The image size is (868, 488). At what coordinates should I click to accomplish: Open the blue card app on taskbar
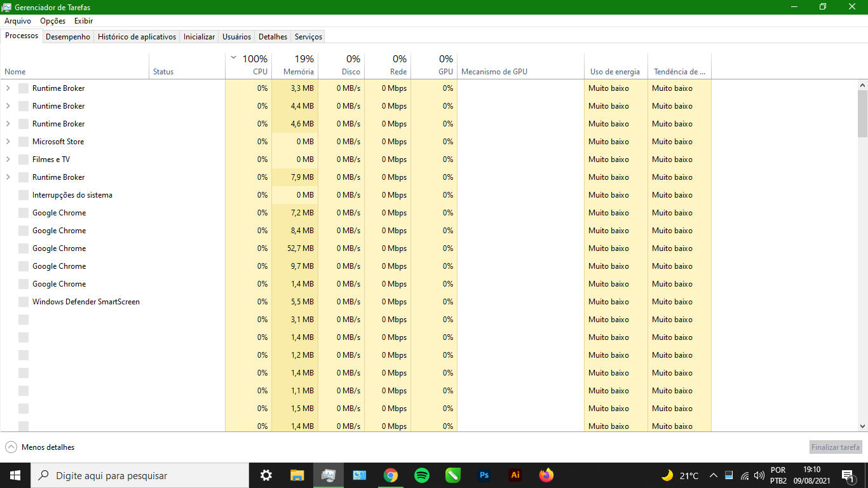360,475
